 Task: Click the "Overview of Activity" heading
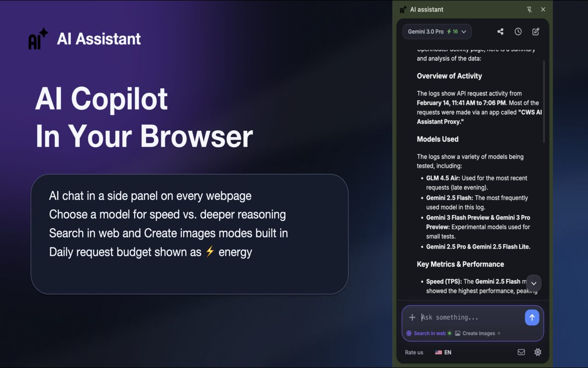pyautogui.click(x=449, y=76)
